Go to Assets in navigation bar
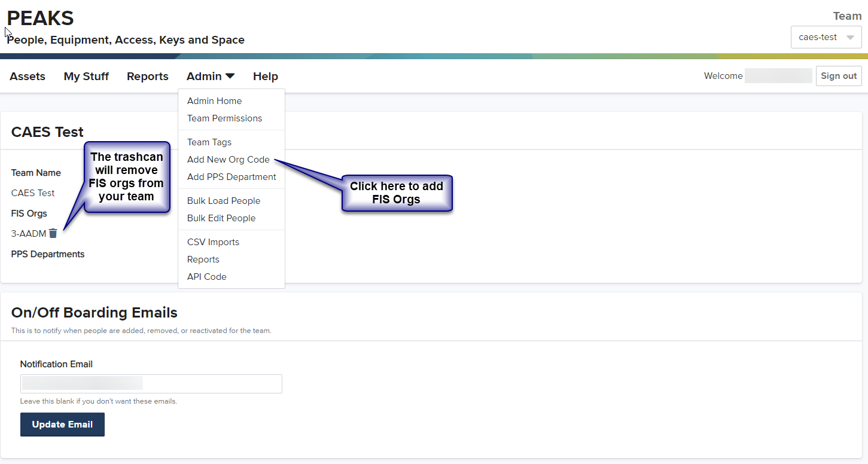The width and height of the screenshot is (868, 464). pos(28,77)
